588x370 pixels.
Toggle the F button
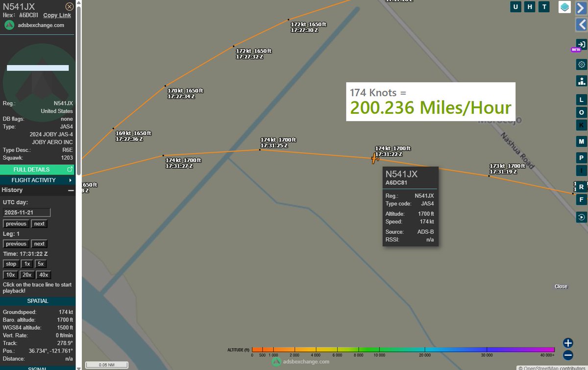581,199
